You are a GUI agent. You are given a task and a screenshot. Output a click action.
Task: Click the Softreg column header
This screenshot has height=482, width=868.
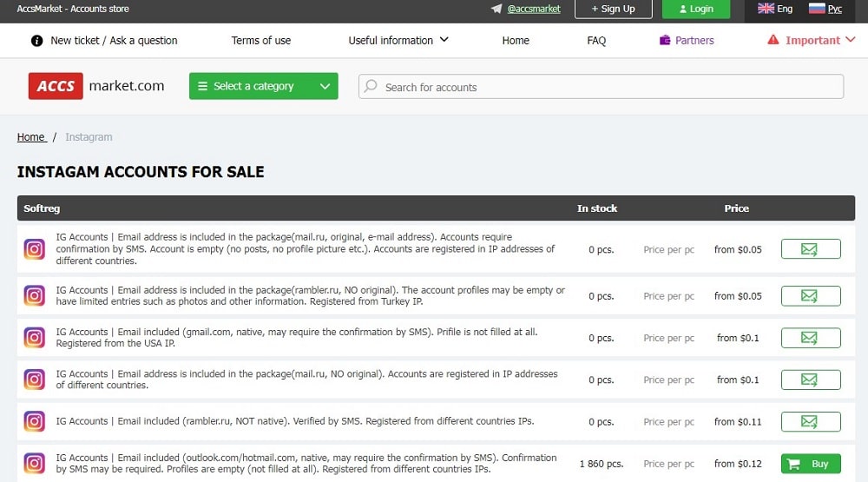[42, 208]
